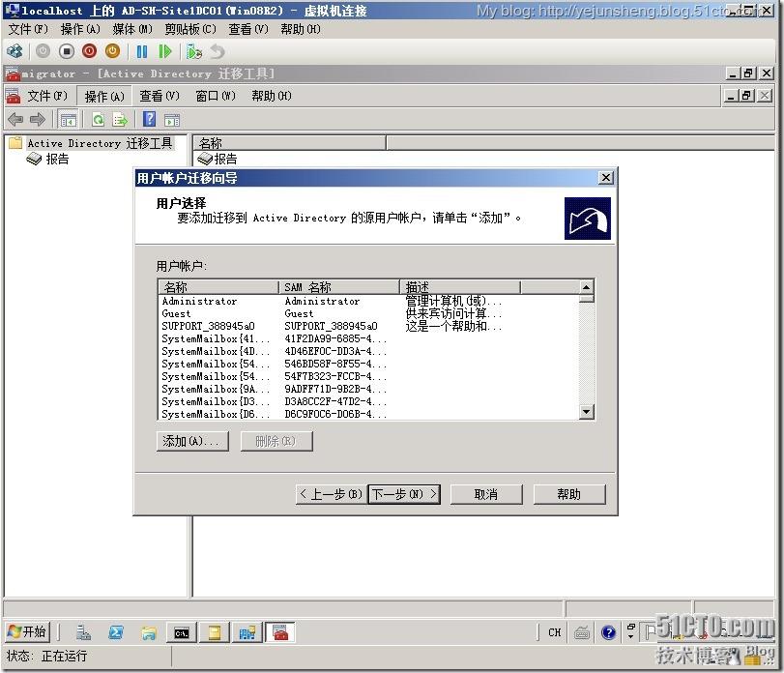Open Server Manager from taskbar
The image size is (784, 673).
tap(83, 633)
